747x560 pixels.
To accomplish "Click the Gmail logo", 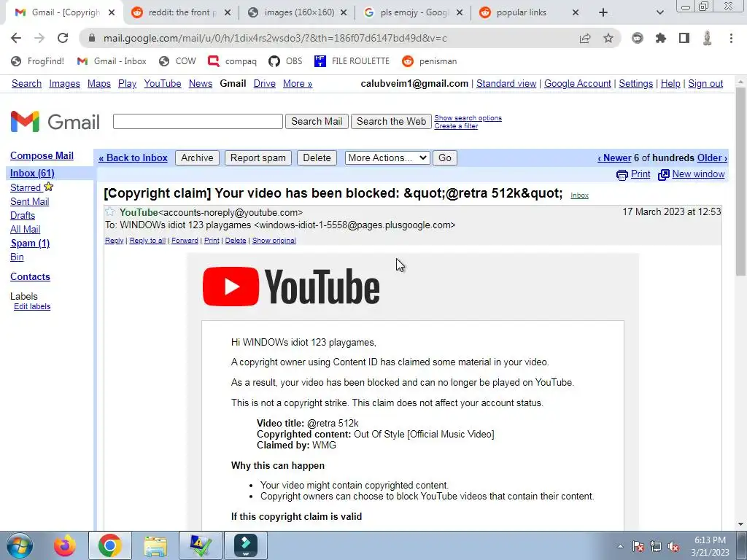I will 55,122.
